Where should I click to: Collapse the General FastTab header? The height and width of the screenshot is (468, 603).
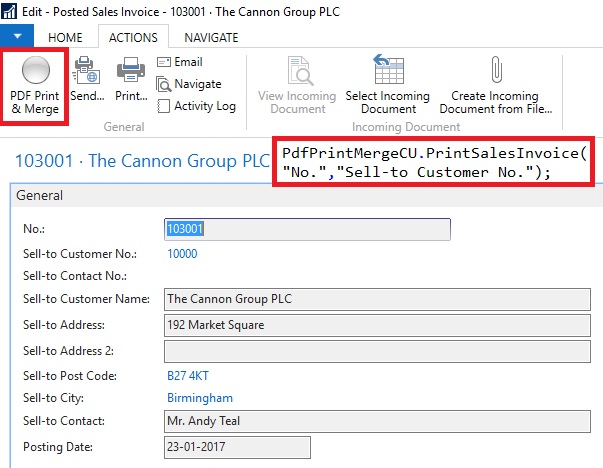pyautogui.click(x=306, y=196)
